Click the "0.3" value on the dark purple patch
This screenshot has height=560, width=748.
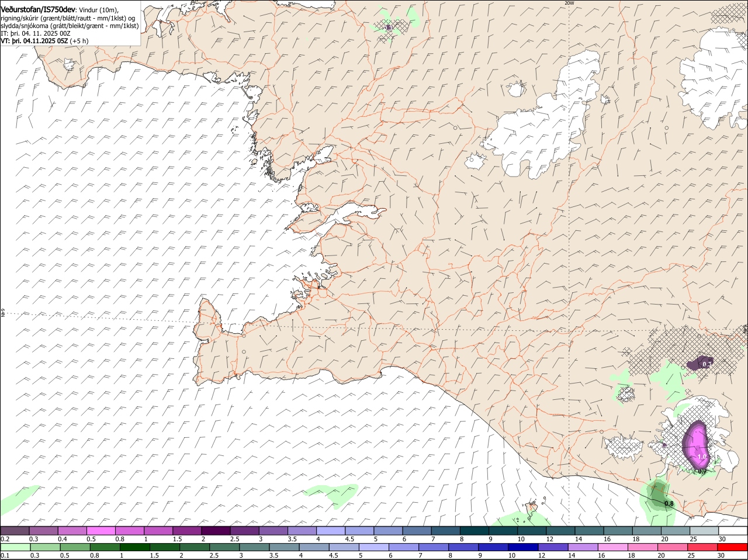click(x=706, y=364)
